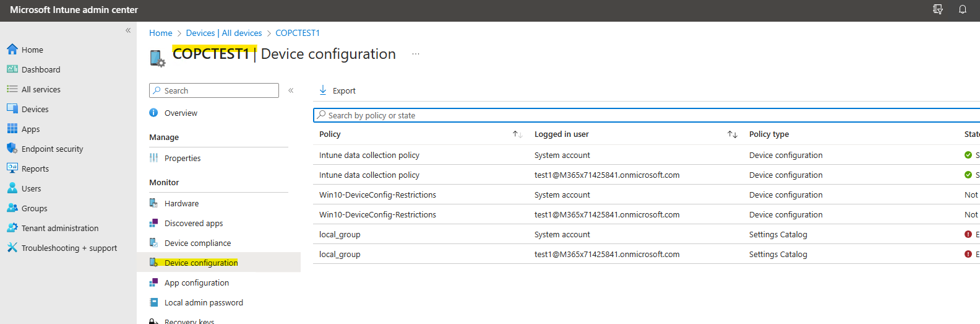Select the Properties bars icon
This screenshot has width=980, height=324.
(x=153, y=158)
